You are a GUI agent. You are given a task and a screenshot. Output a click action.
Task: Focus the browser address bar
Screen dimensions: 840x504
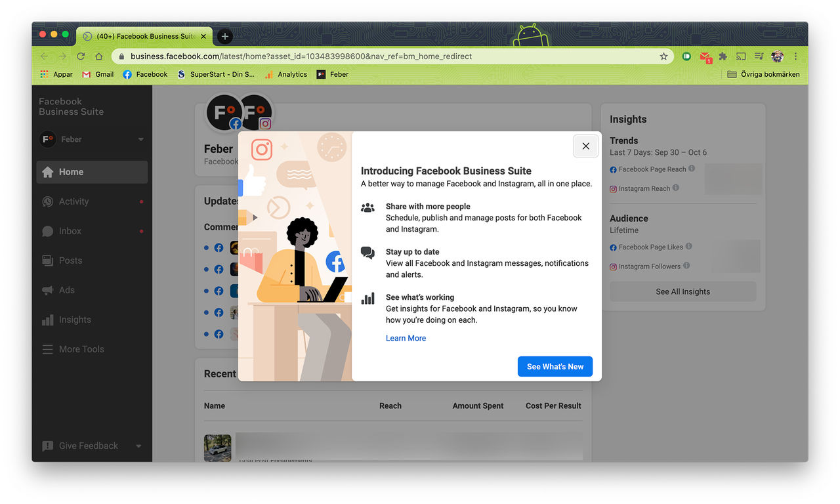392,56
